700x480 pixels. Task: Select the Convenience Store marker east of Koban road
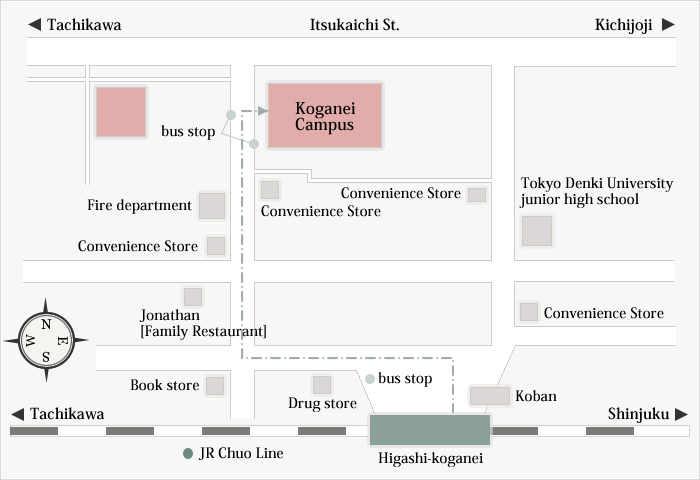529,312
